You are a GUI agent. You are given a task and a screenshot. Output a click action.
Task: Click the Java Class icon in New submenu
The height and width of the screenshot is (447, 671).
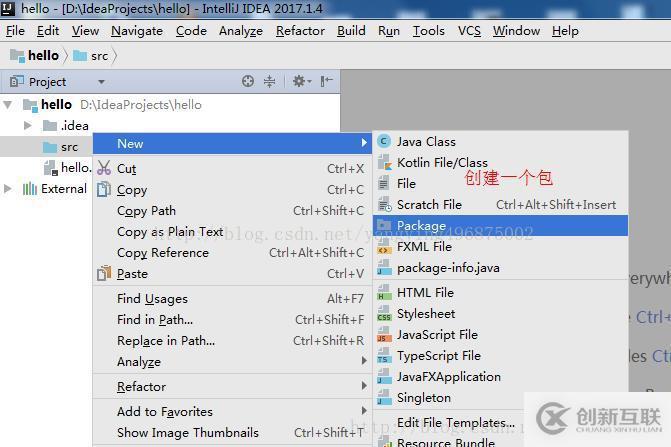pyautogui.click(x=384, y=141)
